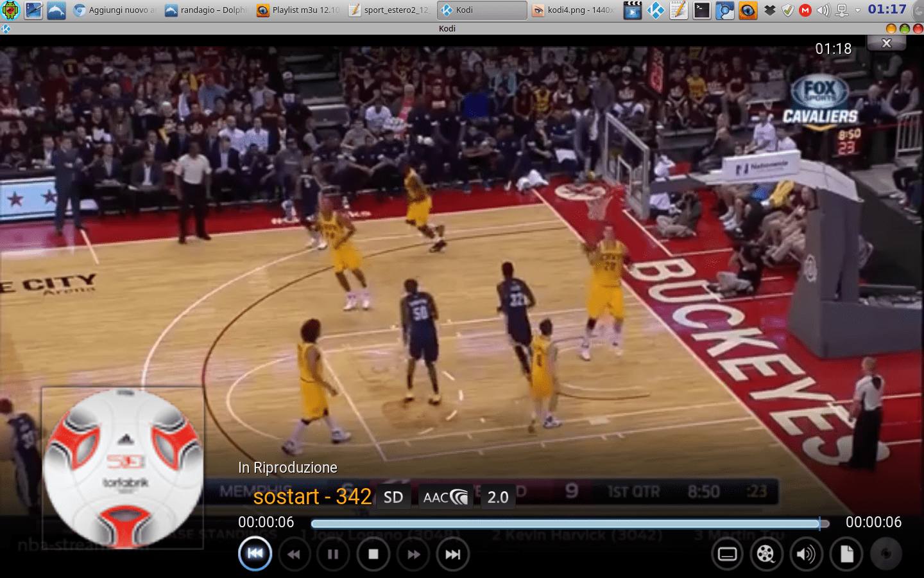Click the 01:18 clock in Kodi

834,49
